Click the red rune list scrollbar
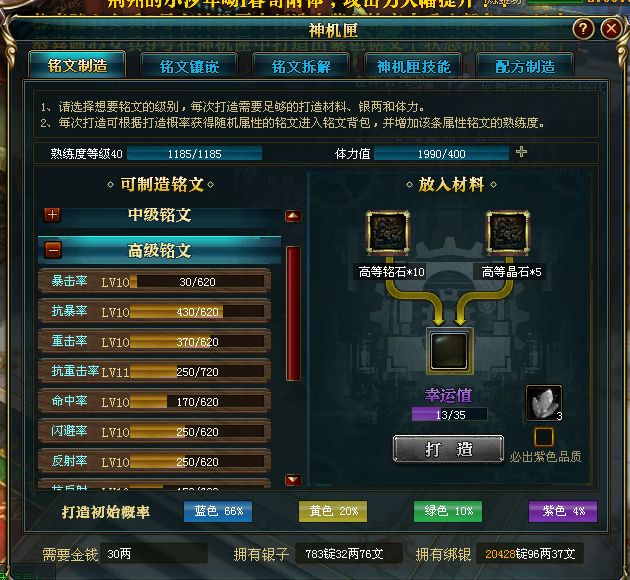This screenshot has height=580, width=630. click(294, 313)
